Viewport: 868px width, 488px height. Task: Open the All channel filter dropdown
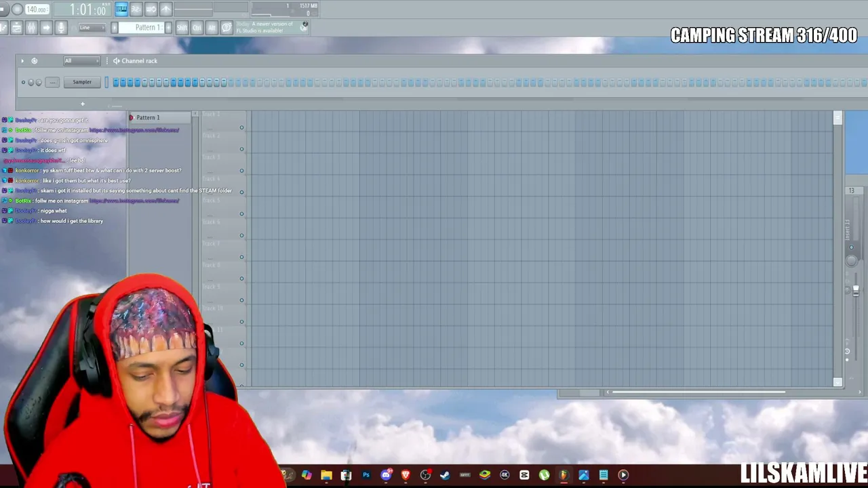pos(81,61)
